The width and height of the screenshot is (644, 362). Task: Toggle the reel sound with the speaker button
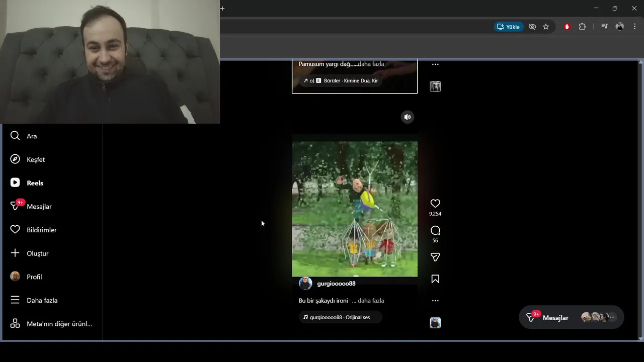click(408, 117)
